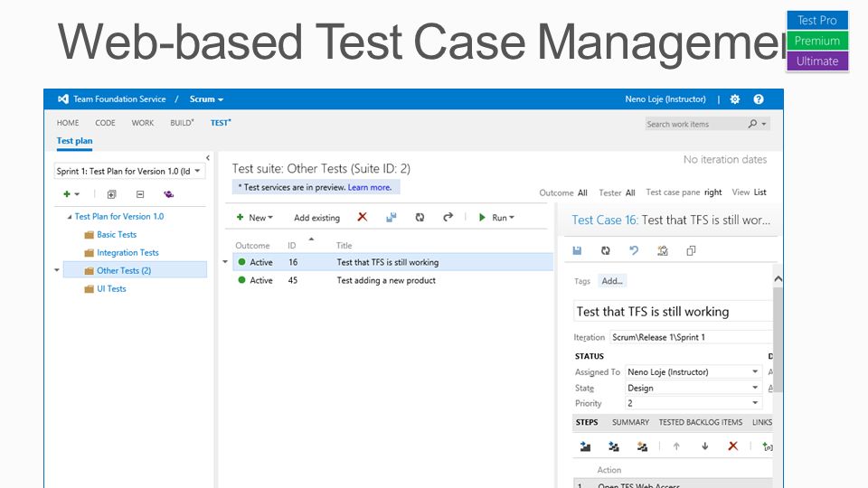Click the Search work items field
This screenshot has height=488, width=868.
pyautogui.click(x=696, y=124)
